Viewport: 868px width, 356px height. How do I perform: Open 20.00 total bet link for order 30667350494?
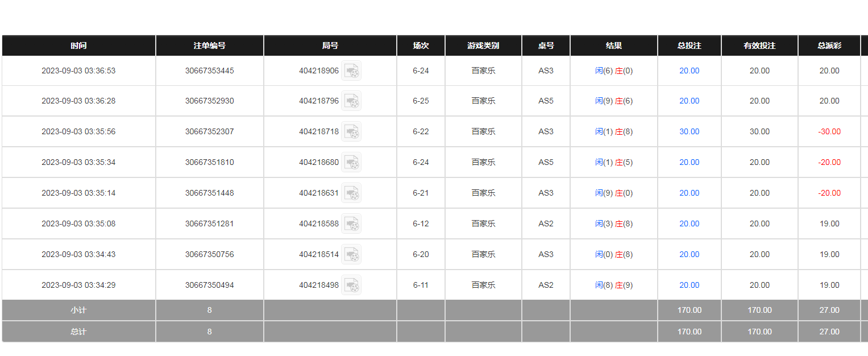pos(689,285)
